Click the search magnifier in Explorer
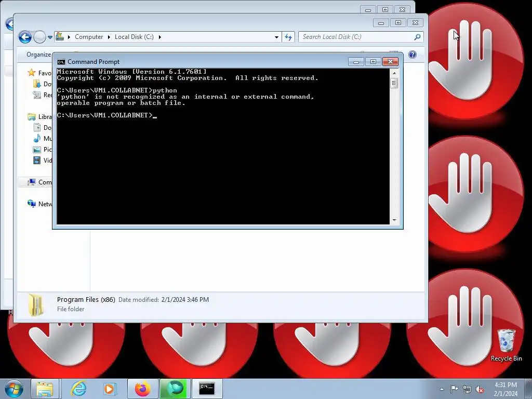The height and width of the screenshot is (399, 532). 417,37
